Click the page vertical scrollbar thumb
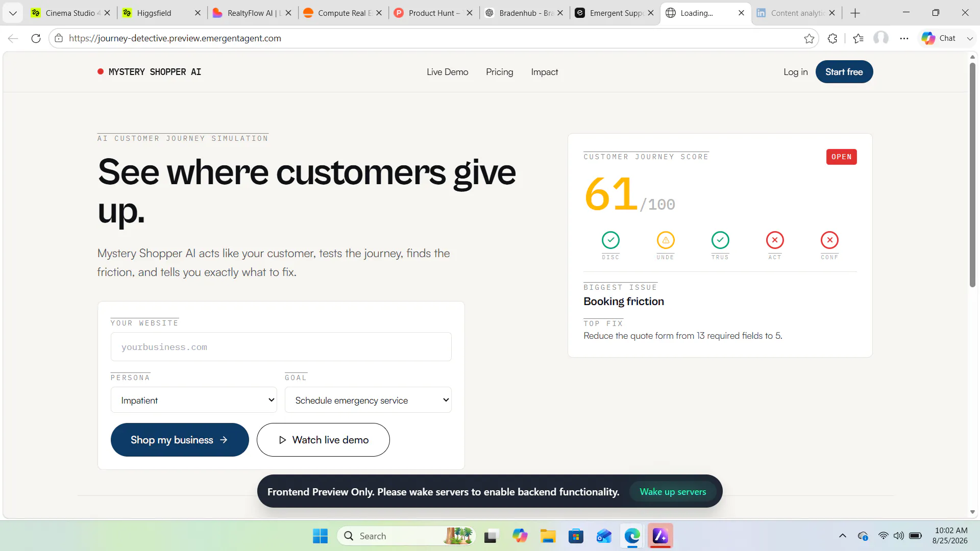Image resolution: width=980 pixels, height=551 pixels. pyautogui.click(x=972, y=174)
